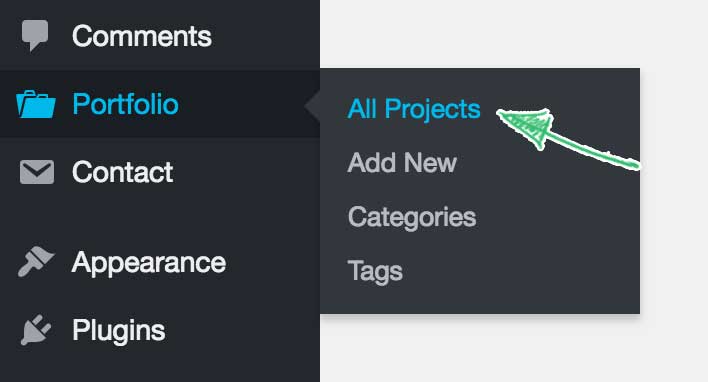Select the Portfolio menu label
This screenshot has width=708, height=382.
pyautogui.click(x=126, y=104)
